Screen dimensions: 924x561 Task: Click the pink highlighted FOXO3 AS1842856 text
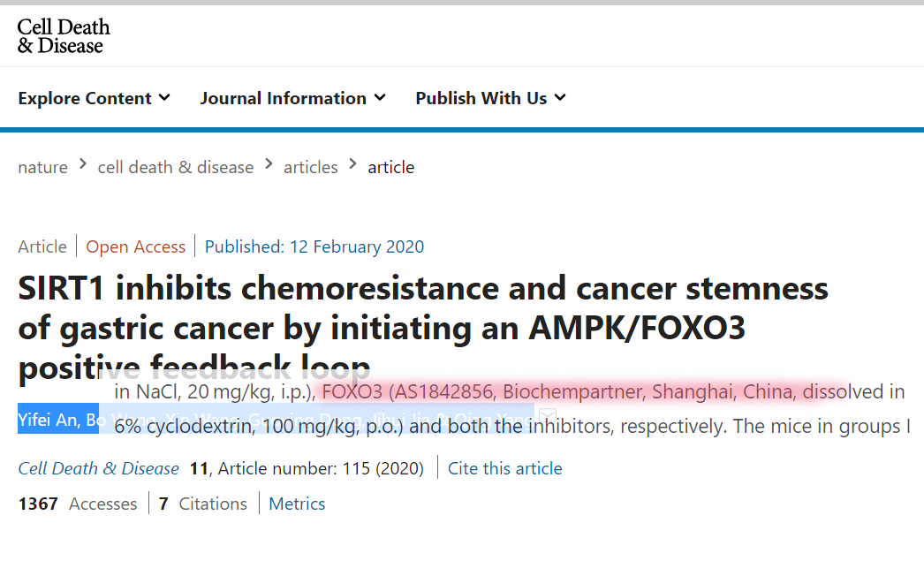tap(407, 391)
